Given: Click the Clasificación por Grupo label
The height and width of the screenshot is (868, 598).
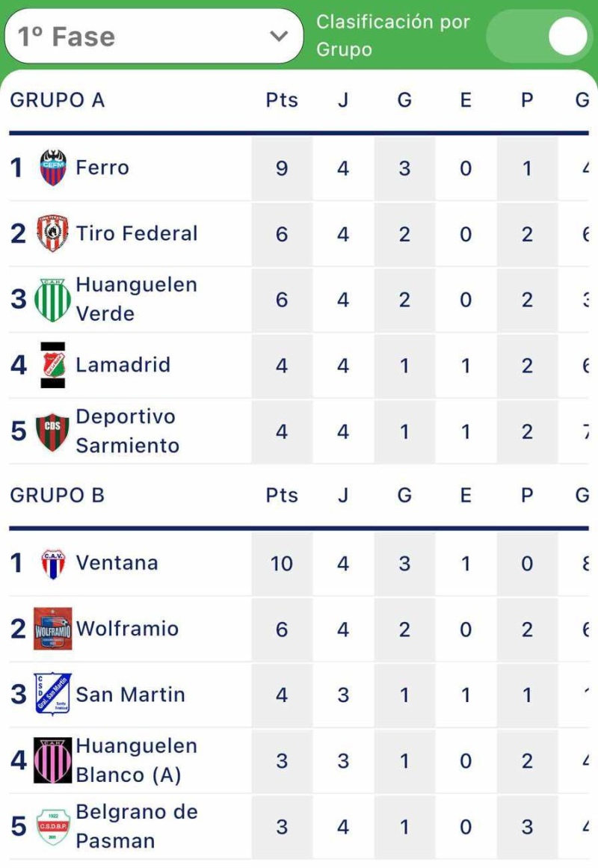Looking at the screenshot, I should [x=392, y=35].
